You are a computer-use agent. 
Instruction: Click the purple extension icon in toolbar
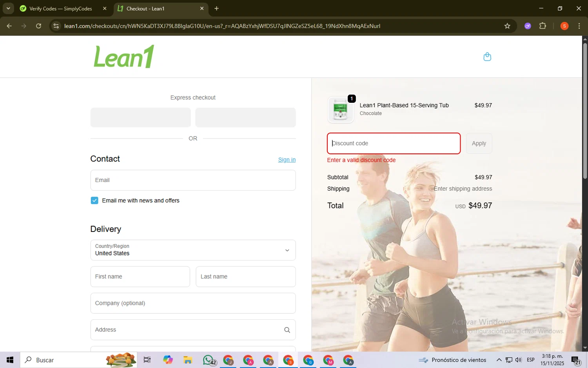[528, 26]
